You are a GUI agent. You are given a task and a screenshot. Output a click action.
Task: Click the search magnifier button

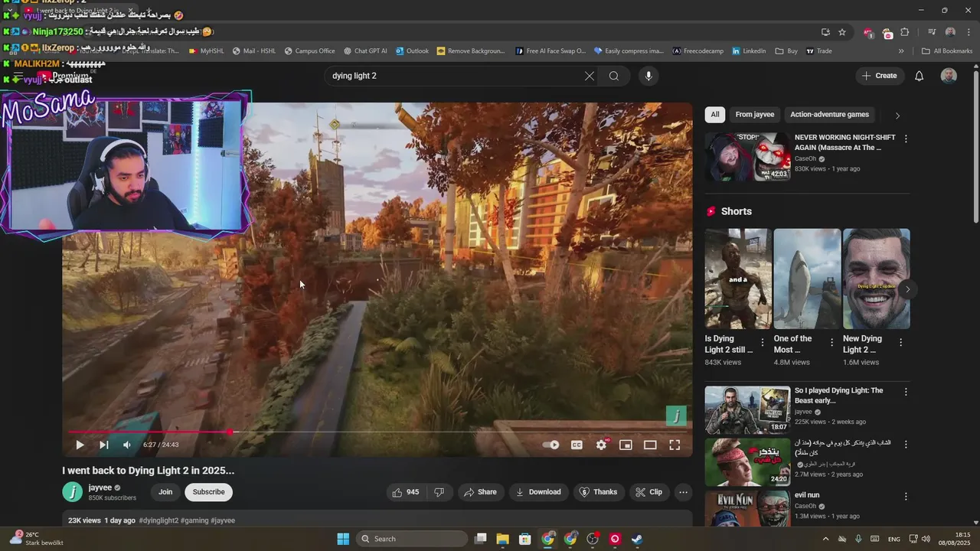pyautogui.click(x=614, y=76)
